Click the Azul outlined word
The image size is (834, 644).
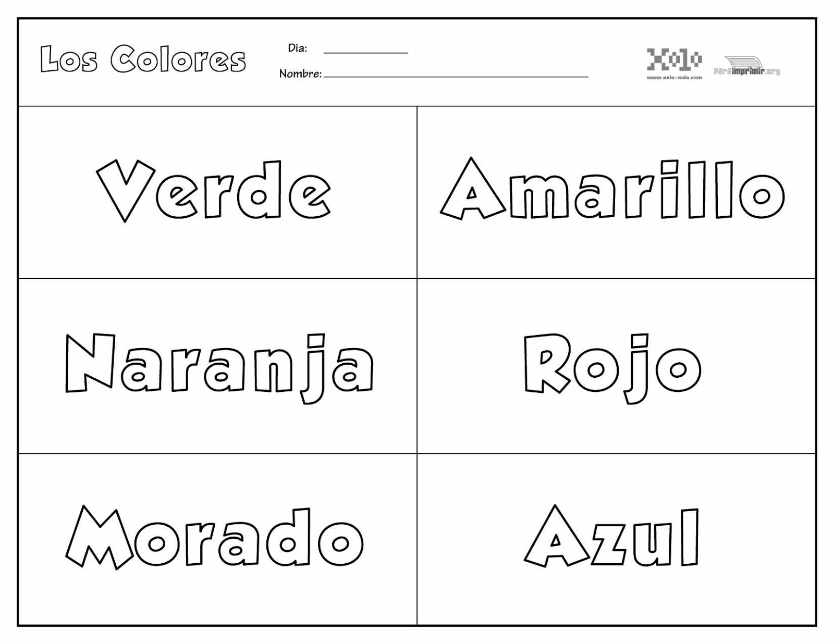click(612, 538)
